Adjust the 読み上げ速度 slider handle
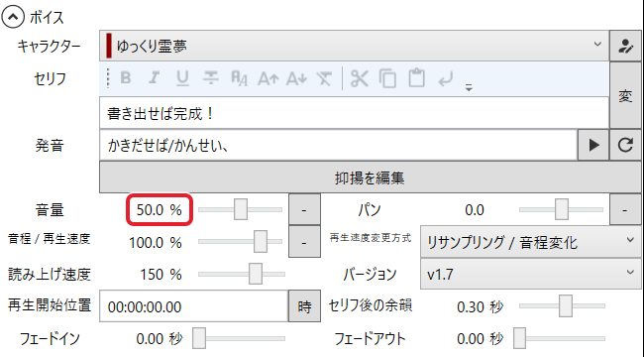 click(256, 274)
